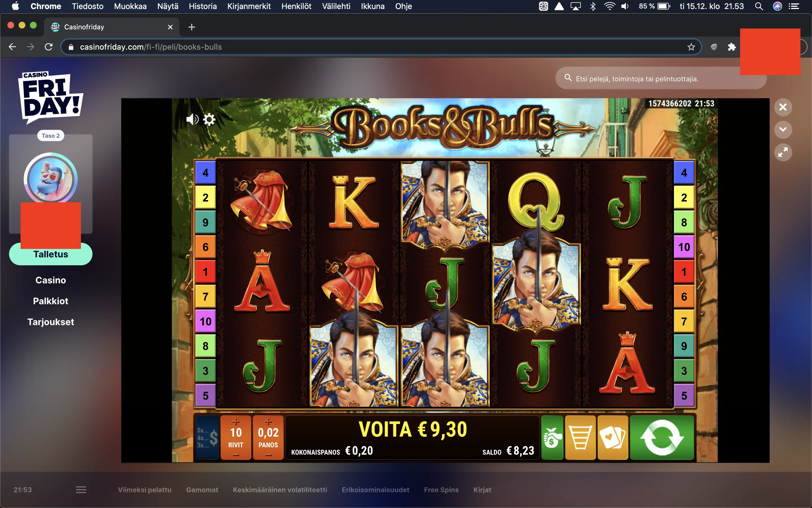Click the Taso 2 level badge
Viewport: 812px width, 508px height.
tap(51, 135)
